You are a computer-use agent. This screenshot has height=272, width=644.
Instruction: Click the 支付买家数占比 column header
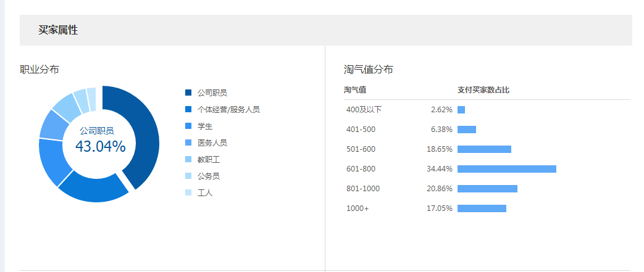point(483,90)
